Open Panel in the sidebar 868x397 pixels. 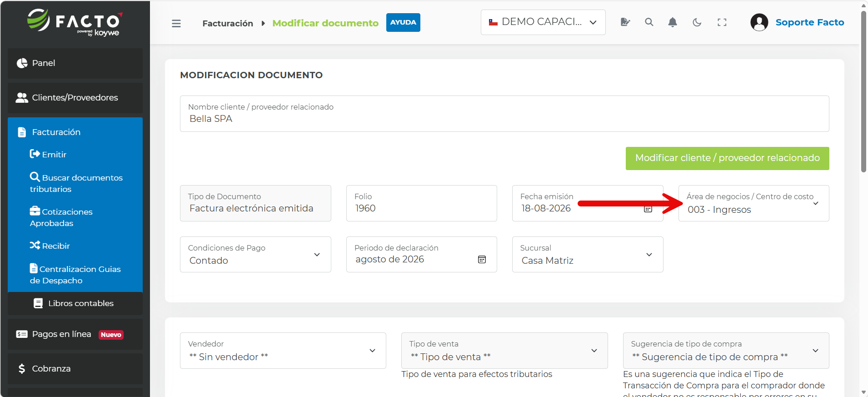tap(75, 63)
